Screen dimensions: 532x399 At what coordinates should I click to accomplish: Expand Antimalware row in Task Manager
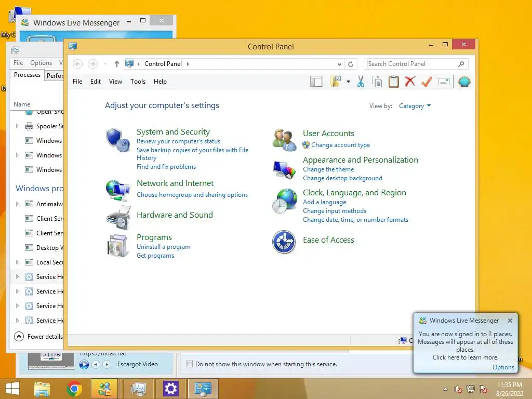17,204
